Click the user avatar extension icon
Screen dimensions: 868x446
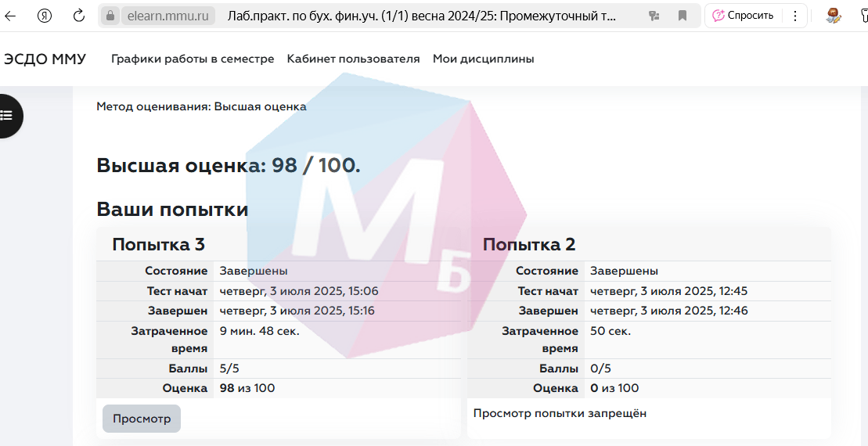[x=833, y=16]
